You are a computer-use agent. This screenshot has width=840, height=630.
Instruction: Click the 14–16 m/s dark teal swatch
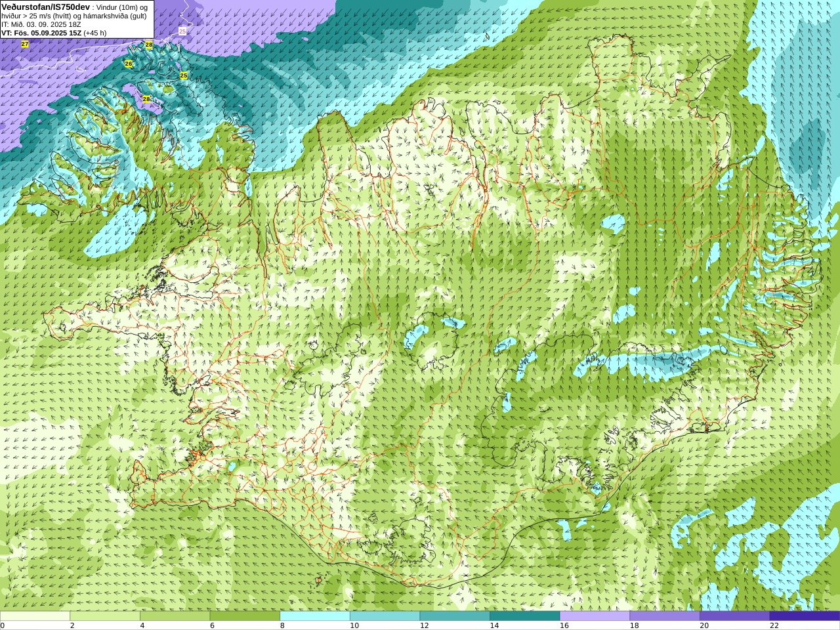click(525, 616)
